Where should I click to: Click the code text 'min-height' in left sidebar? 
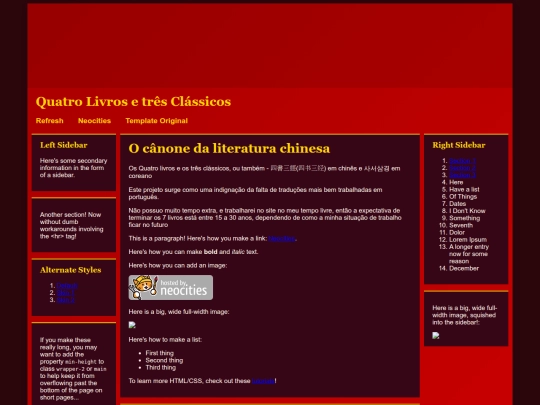click(81, 362)
